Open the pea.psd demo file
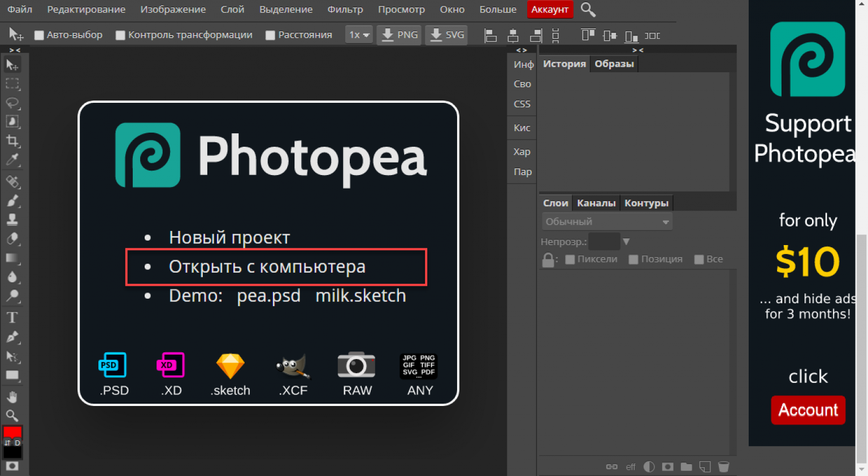The image size is (868, 476). pos(268,296)
